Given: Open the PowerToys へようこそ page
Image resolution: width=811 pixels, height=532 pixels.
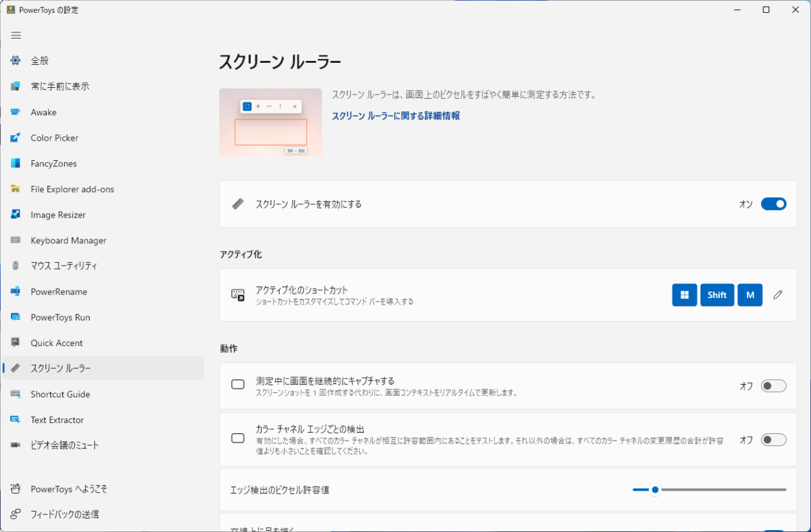Looking at the screenshot, I should pos(103,489).
